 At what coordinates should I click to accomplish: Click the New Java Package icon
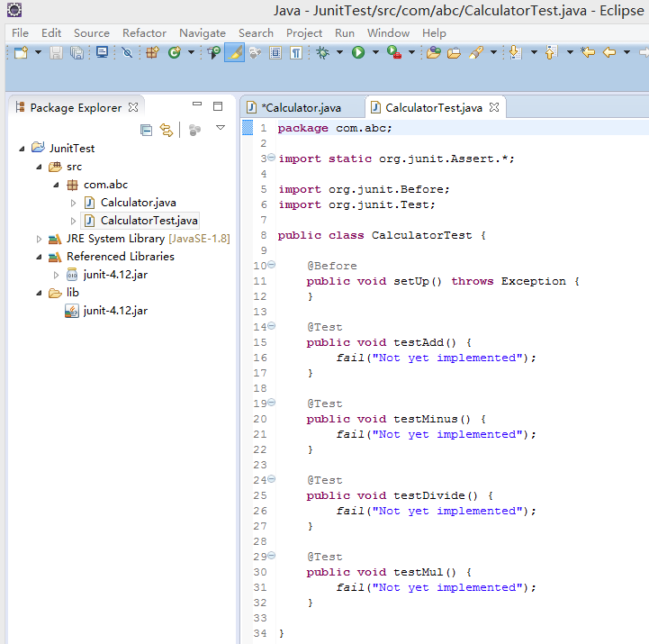152,52
